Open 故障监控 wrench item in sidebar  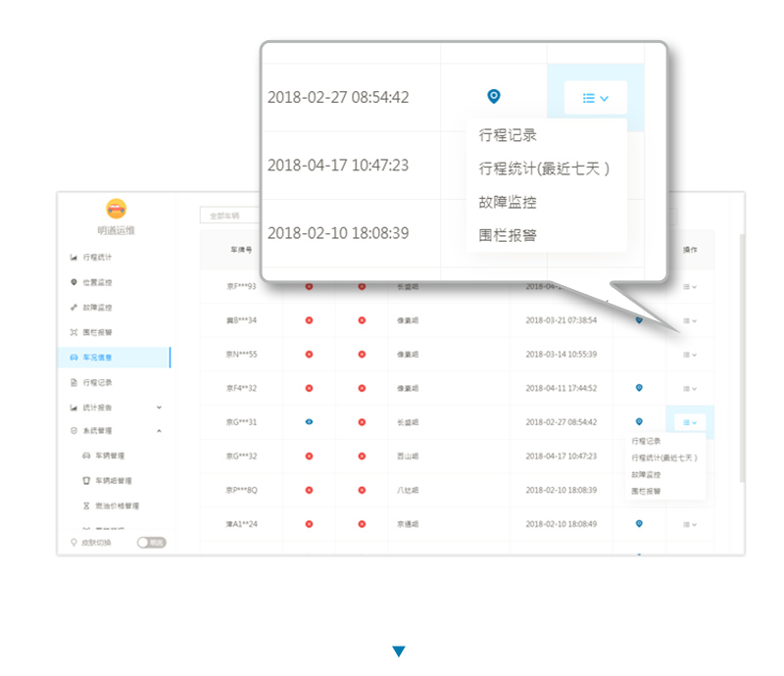(x=97, y=308)
